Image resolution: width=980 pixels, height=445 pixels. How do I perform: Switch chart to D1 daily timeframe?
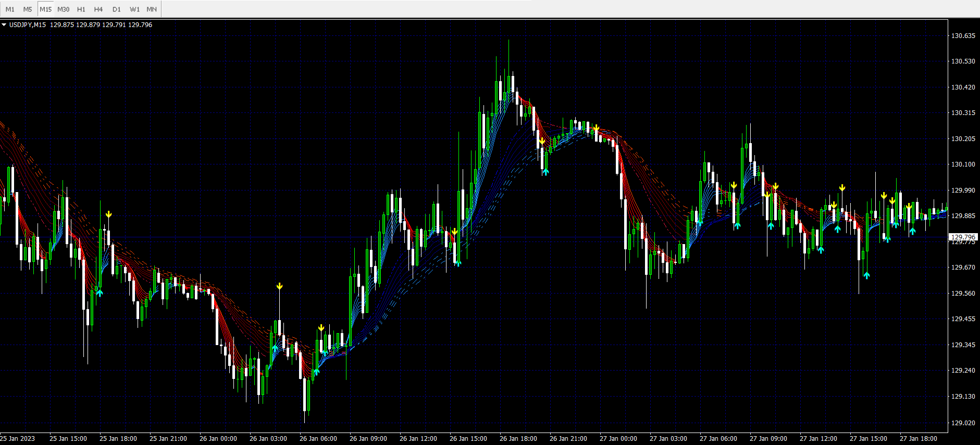point(117,9)
